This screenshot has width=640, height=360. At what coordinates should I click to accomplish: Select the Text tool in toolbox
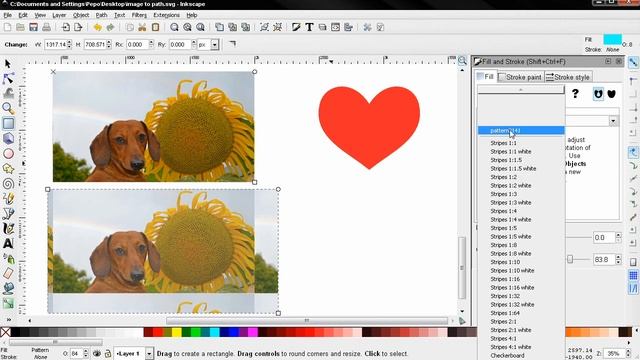8,244
